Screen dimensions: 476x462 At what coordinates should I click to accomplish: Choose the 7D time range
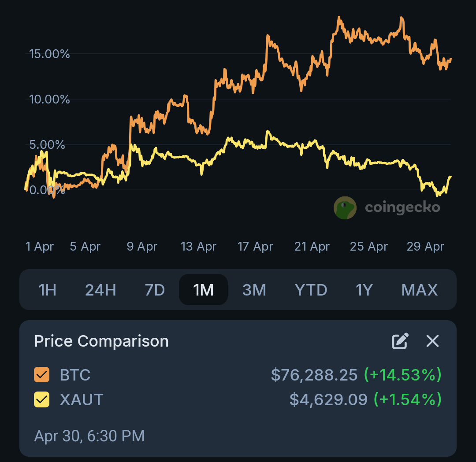point(155,290)
